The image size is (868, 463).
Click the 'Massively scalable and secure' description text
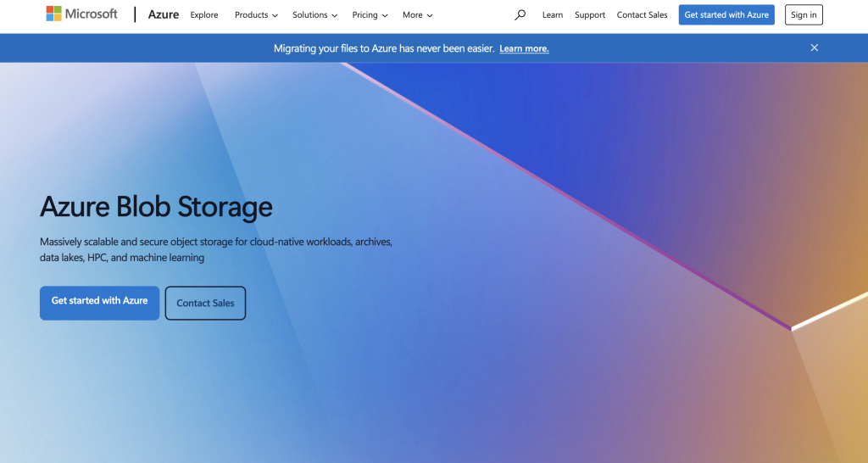click(x=216, y=250)
